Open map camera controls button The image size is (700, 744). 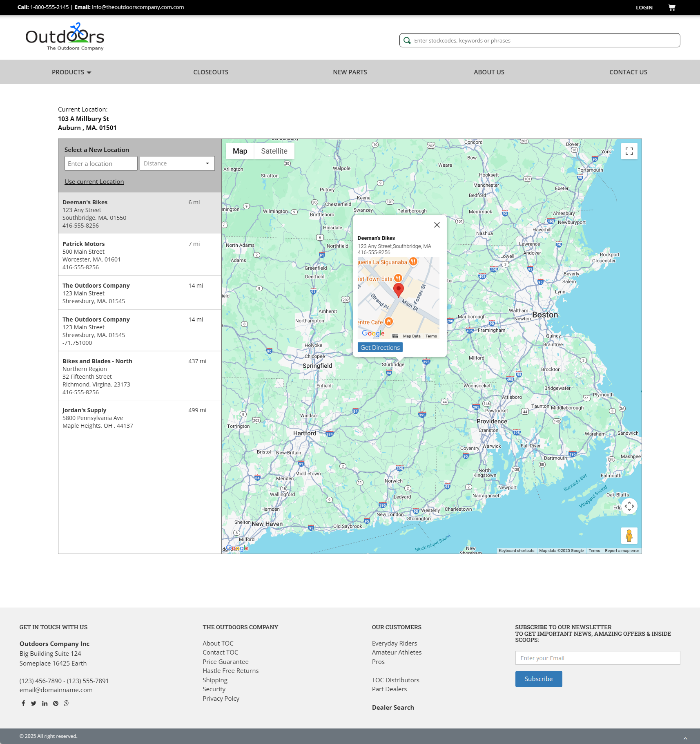pos(629,506)
